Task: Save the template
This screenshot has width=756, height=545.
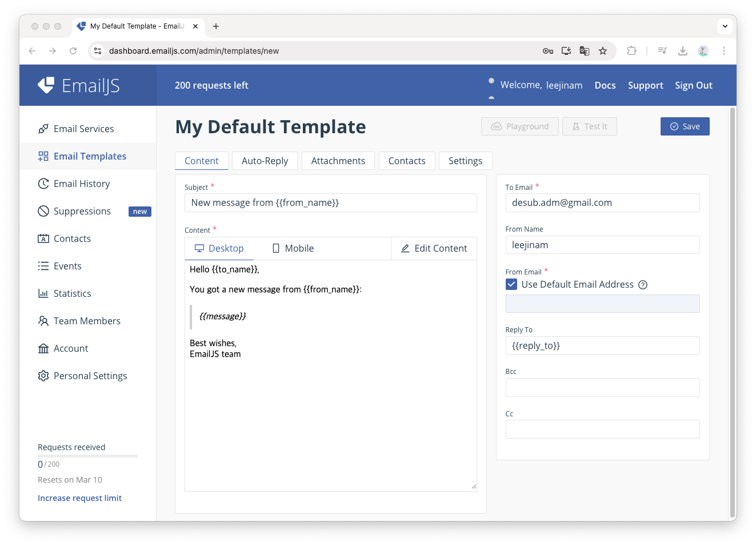Action: (x=685, y=126)
